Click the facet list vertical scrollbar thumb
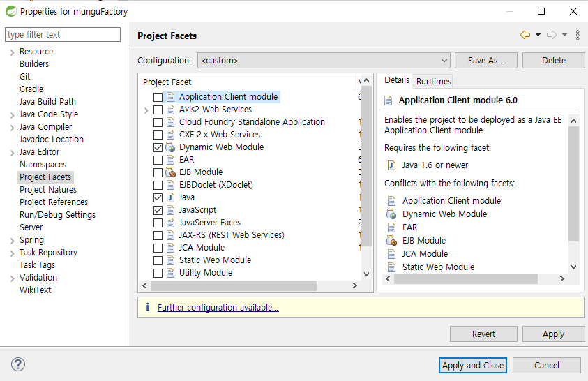Viewport: 588px width, 381px height. (366, 167)
